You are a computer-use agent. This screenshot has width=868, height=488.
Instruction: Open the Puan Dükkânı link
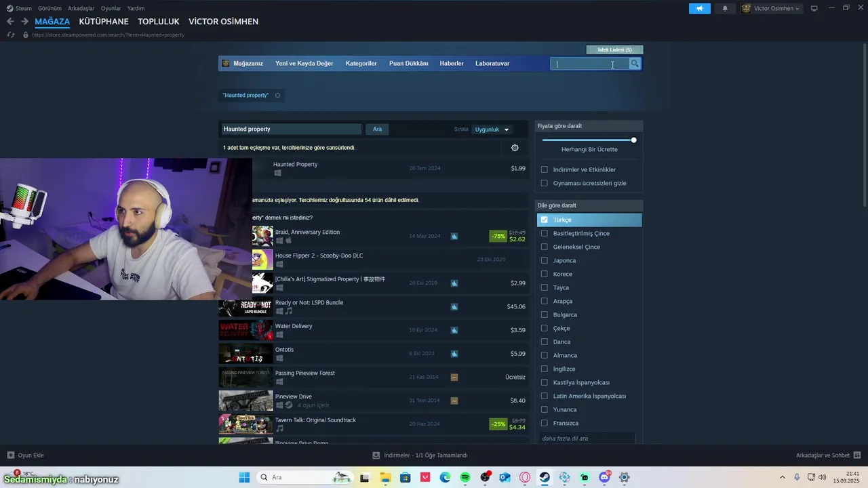tap(408, 64)
